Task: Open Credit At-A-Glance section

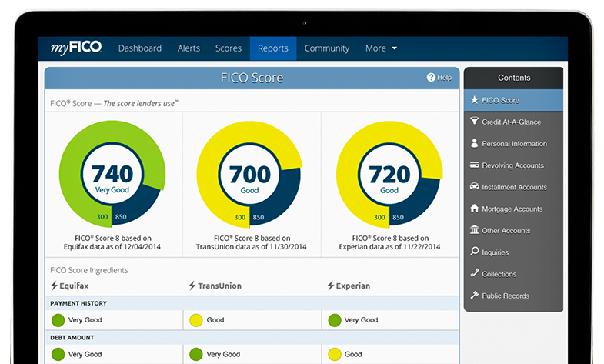Action: 513,122
